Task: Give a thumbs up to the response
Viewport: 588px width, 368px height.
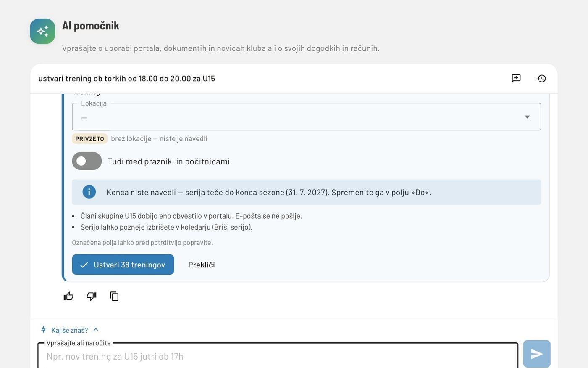Action: click(68, 297)
